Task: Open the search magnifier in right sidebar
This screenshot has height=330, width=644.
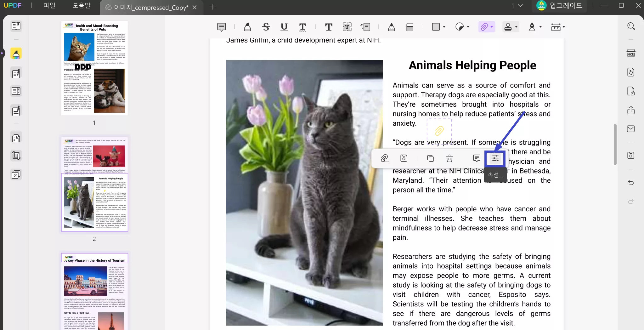Action: 631,26
